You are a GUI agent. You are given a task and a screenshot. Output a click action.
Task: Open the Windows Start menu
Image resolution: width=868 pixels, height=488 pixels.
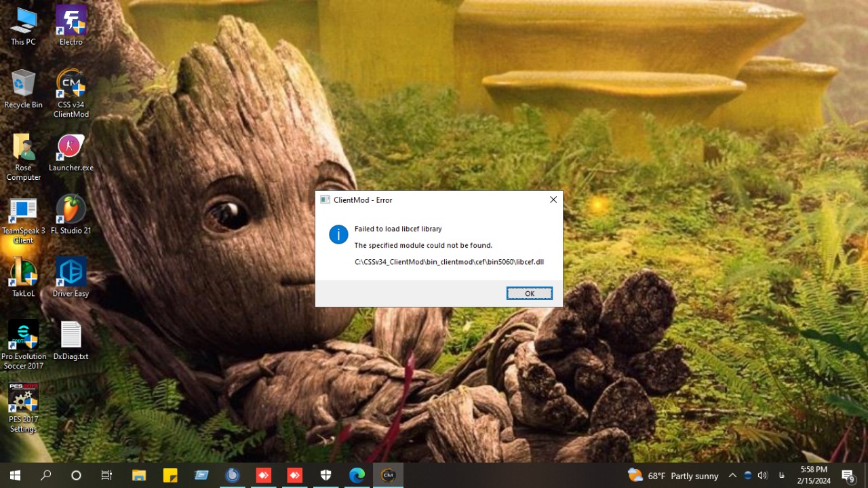click(x=15, y=475)
